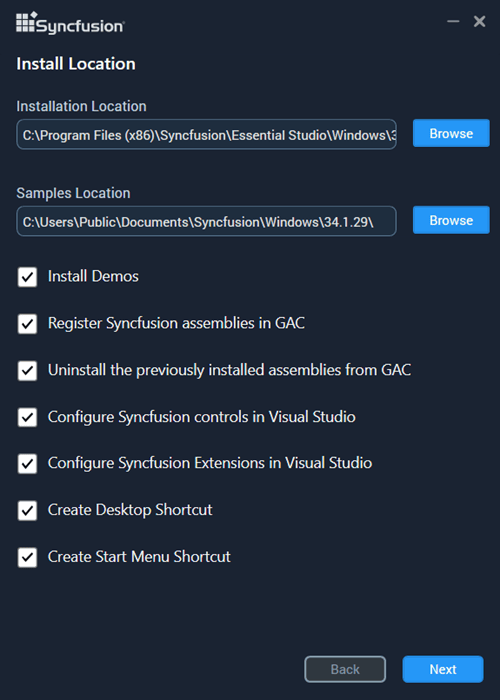
Task: Click the Install Location heading
Action: pyautogui.click(x=76, y=64)
